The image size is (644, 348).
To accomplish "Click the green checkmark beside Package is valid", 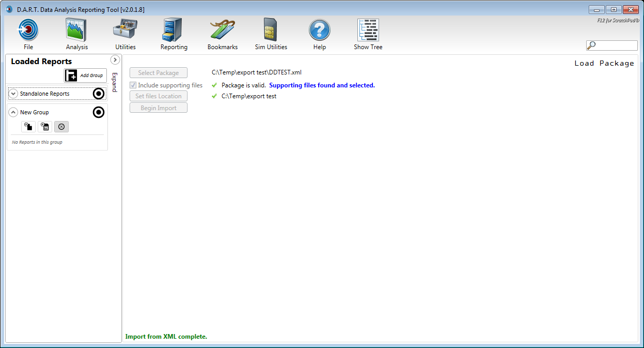I will (214, 85).
